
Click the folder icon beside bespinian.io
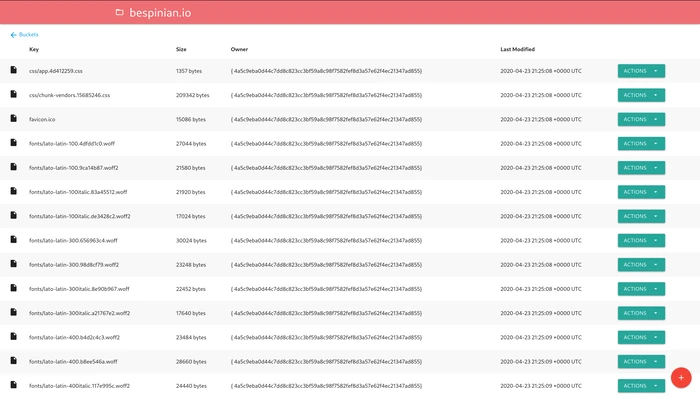click(x=119, y=13)
